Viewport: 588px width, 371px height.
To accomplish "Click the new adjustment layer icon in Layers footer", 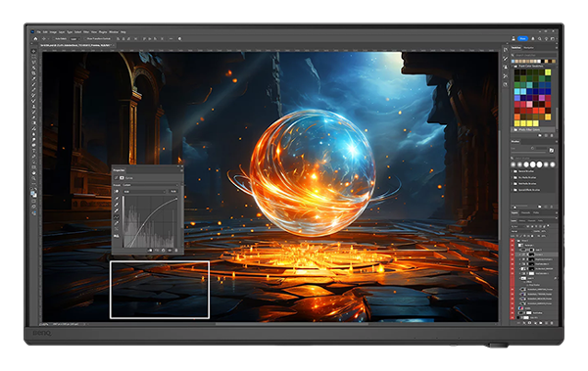I will coord(535,323).
